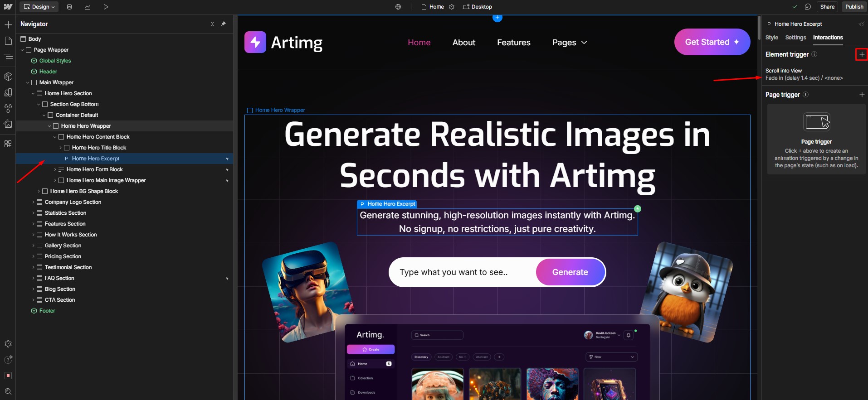Image resolution: width=868 pixels, height=400 pixels.
Task: Expand the Company Logo Section node
Action: coord(33,202)
